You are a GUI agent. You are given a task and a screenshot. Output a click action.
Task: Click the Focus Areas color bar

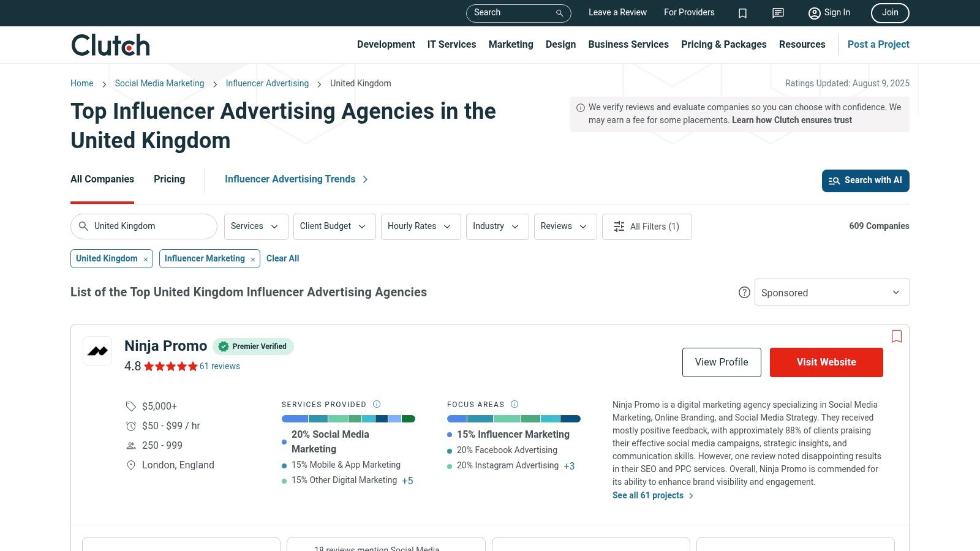coord(514,419)
